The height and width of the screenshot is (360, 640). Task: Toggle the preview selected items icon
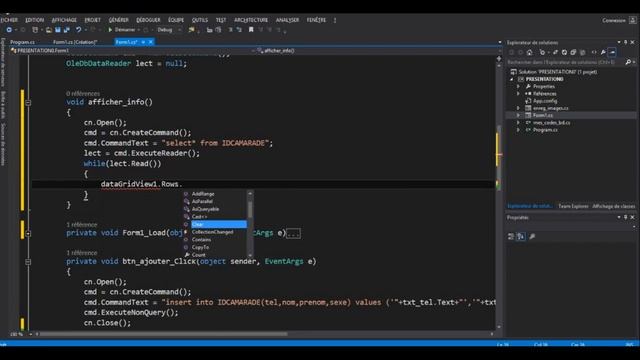(x=612, y=52)
